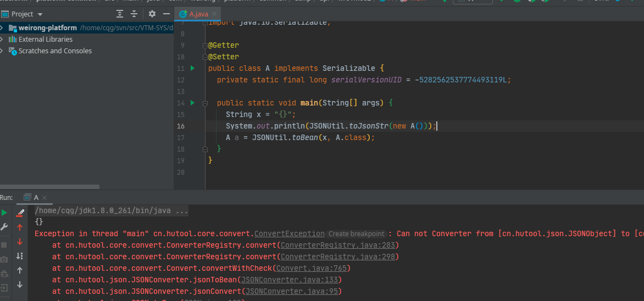Open JSONConverter.java:95 link

pyautogui.click(x=291, y=291)
